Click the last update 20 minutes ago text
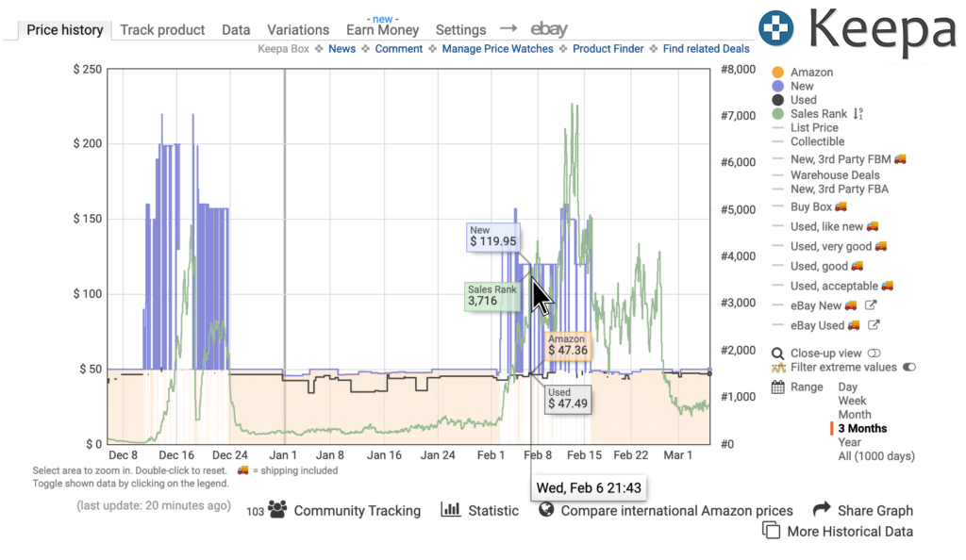 154,506
